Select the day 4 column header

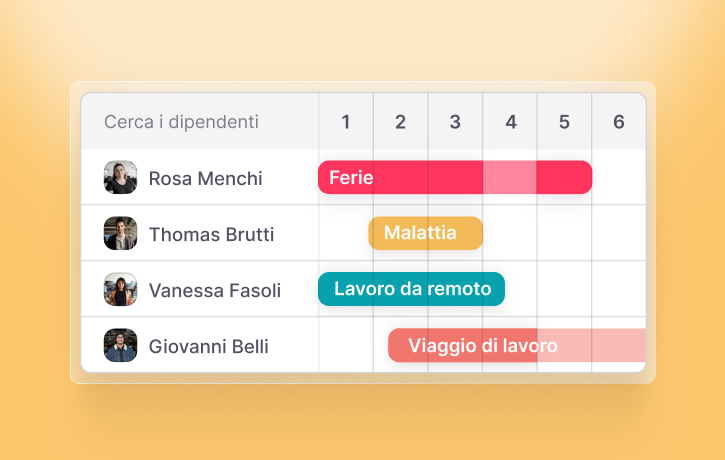[510, 122]
